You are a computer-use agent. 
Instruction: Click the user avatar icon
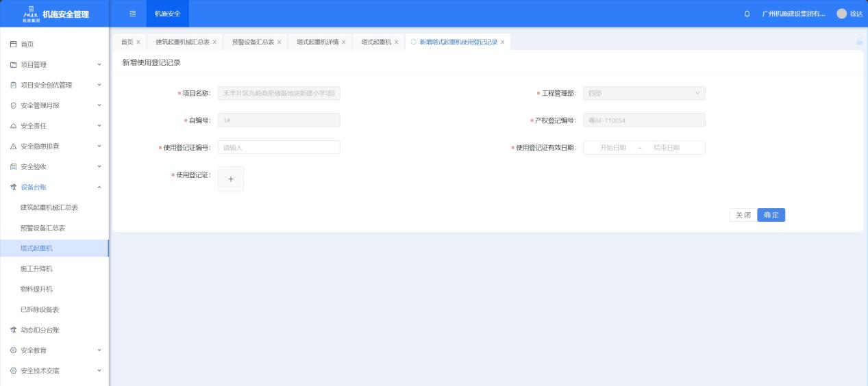click(842, 14)
